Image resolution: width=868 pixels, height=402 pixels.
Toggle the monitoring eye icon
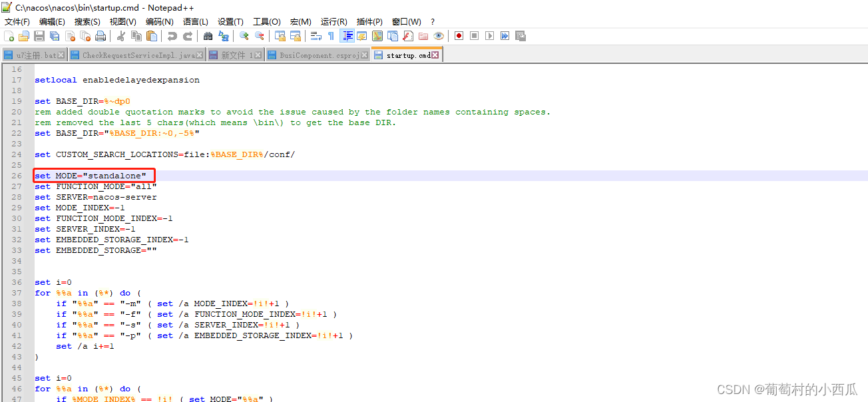click(439, 36)
